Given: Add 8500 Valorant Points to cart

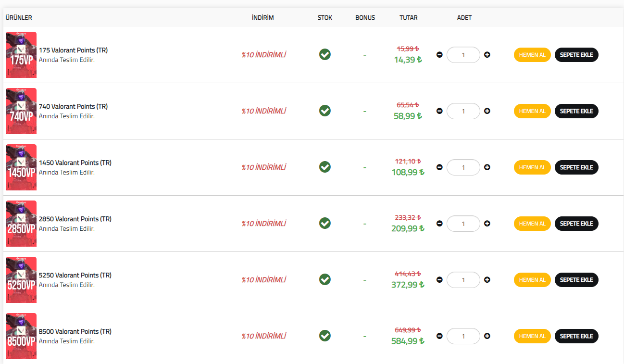Looking at the screenshot, I should click(x=576, y=336).
